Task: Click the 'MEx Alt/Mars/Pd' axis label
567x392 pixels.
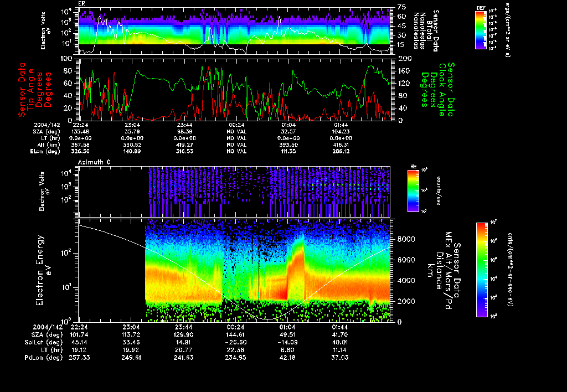Action: coord(449,271)
